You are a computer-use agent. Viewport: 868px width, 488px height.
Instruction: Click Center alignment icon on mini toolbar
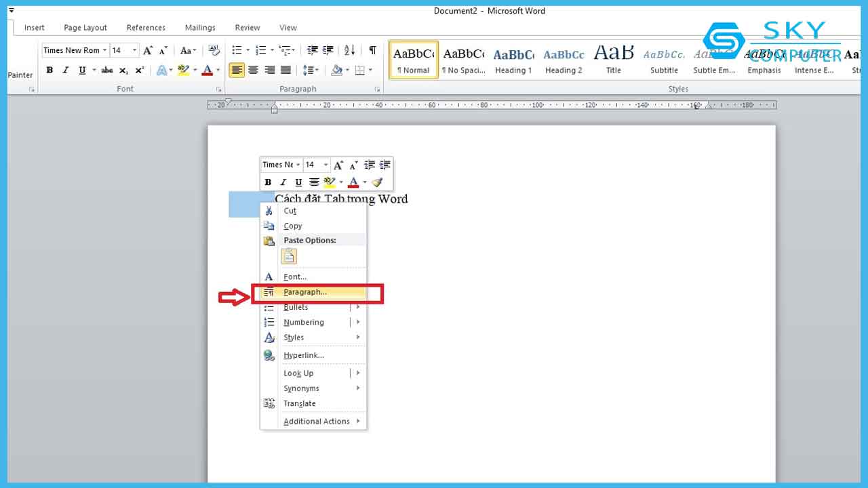[314, 182]
